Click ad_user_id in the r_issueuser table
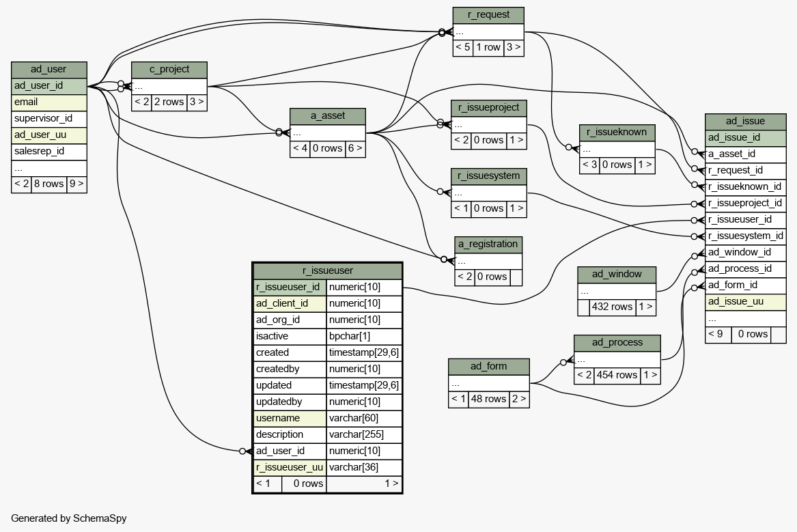797x532 pixels. (x=290, y=451)
